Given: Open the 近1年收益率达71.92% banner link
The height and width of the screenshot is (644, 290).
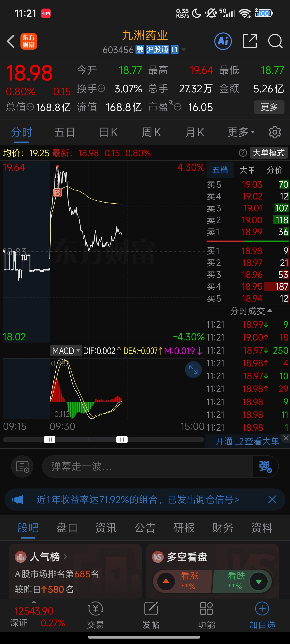Looking at the screenshot, I should click(138, 499).
